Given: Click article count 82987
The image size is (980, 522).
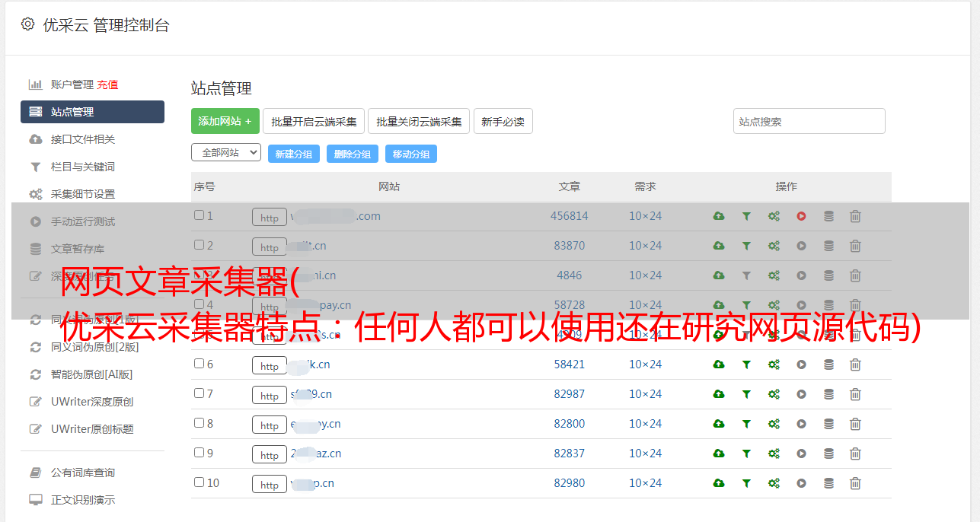Looking at the screenshot, I should 570,394.
